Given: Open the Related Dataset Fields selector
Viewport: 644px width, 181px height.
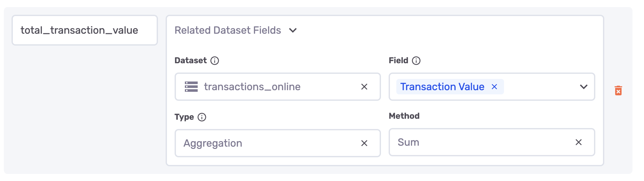Looking at the screenshot, I should 228,30.
